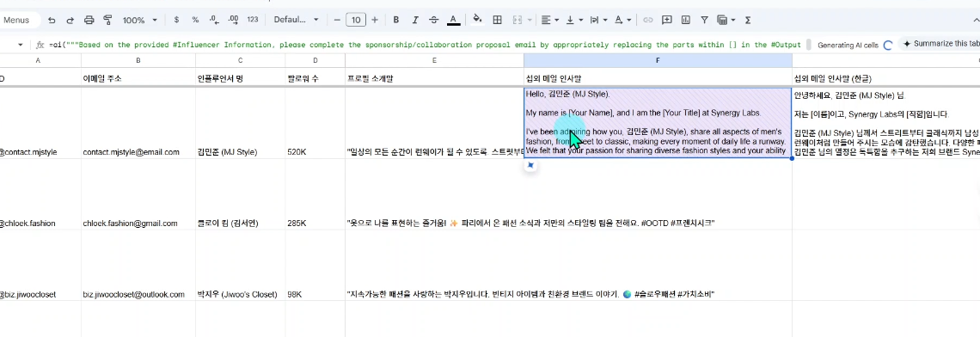Image resolution: width=980 pixels, height=337 pixels.
Task: Activate the paint format tool
Action: pos(107,20)
